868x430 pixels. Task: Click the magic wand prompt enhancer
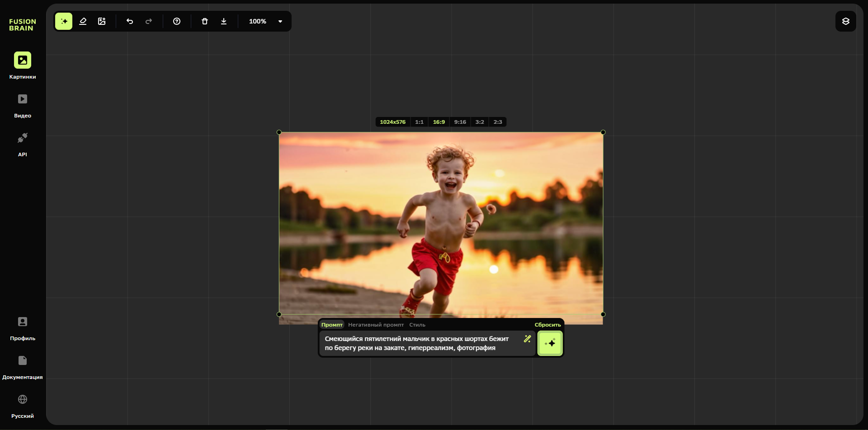coord(527,339)
